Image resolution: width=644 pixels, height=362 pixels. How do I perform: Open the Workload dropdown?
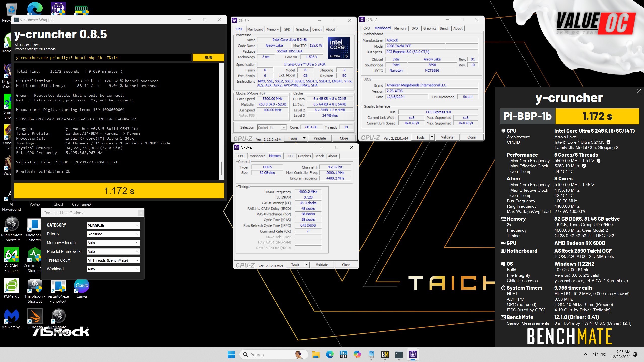[x=113, y=269]
